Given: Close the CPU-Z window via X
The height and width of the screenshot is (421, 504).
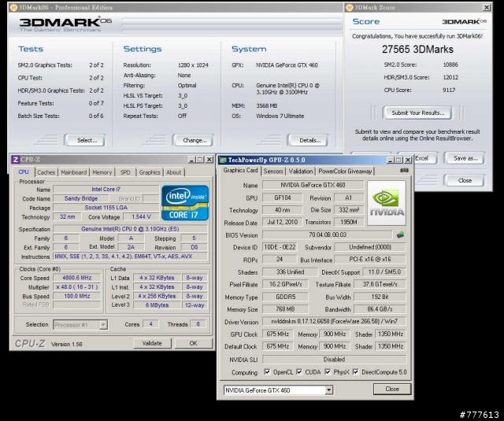Looking at the screenshot, I should [x=209, y=160].
